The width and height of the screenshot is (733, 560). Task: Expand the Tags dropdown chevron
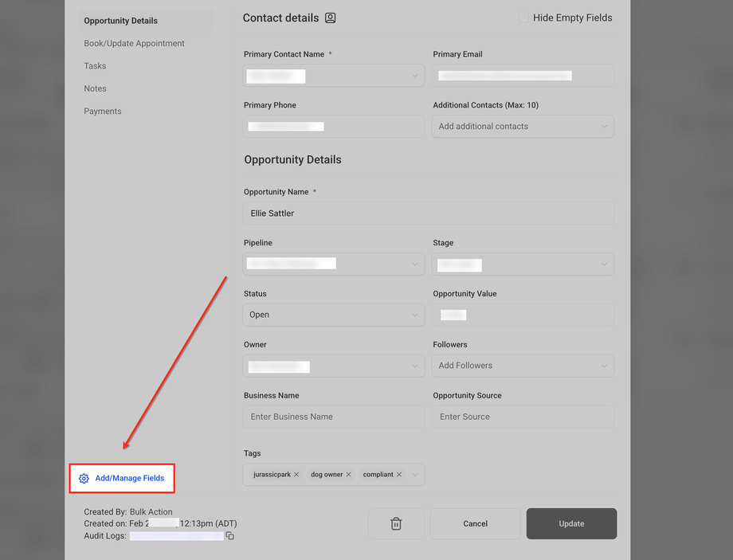point(414,475)
